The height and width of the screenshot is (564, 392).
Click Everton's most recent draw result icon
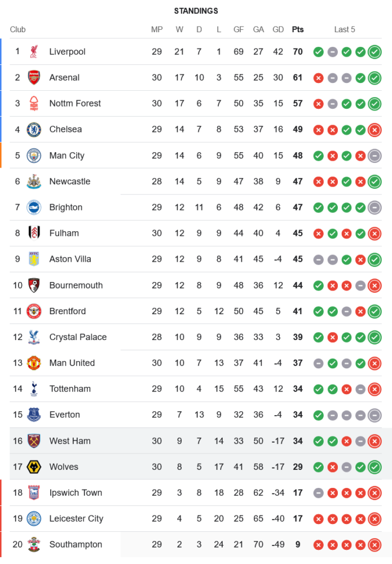pyautogui.click(x=374, y=415)
